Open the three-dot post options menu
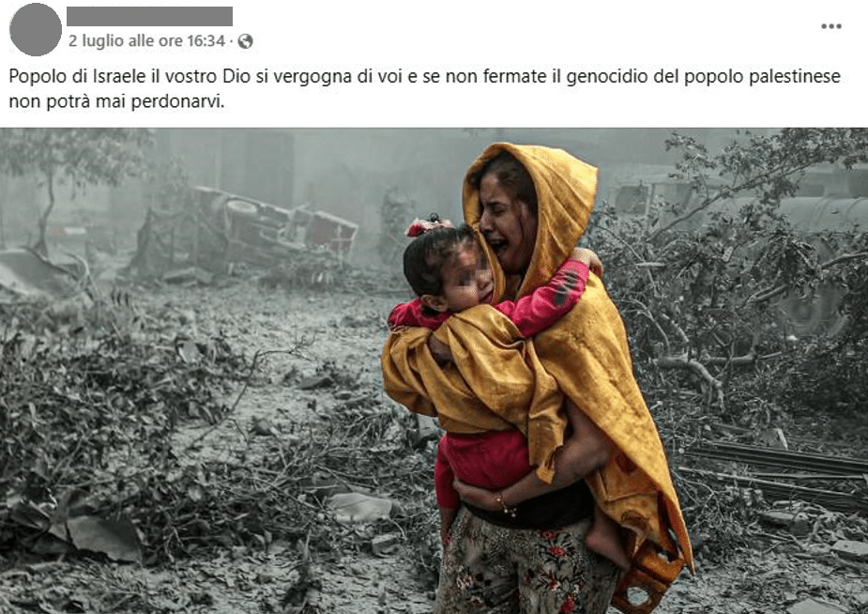The width and height of the screenshot is (868, 614). [830, 26]
